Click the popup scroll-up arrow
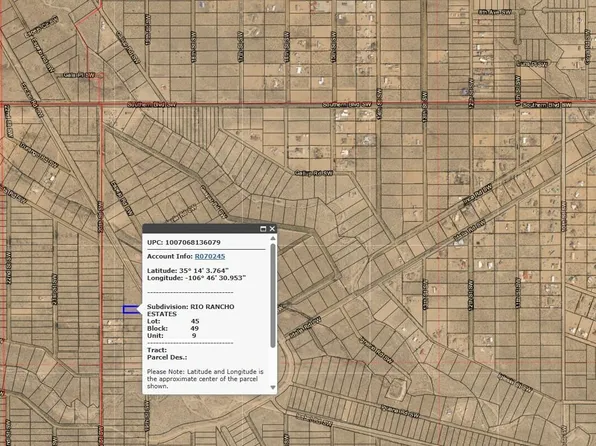This screenshot has width=596, height=446. pyautogui.click(x=273, y=238)
